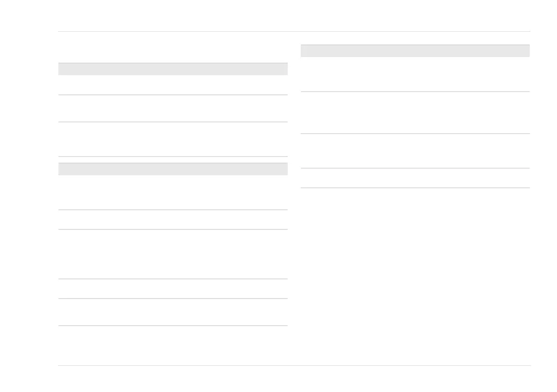Select third blank row under right column header

pyautogui.click(x=415, y=151)
